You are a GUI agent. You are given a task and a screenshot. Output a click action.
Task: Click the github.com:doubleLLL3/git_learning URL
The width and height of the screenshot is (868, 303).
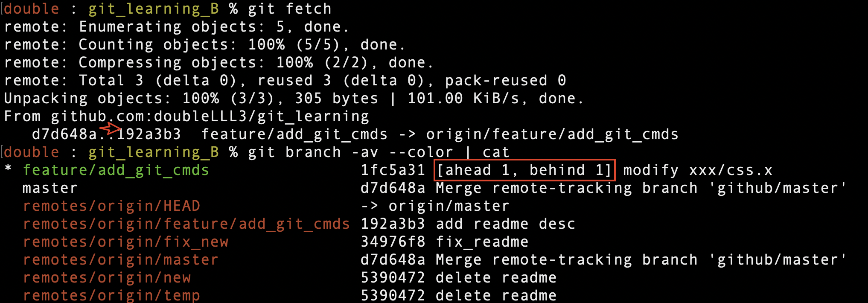[210, 117]
